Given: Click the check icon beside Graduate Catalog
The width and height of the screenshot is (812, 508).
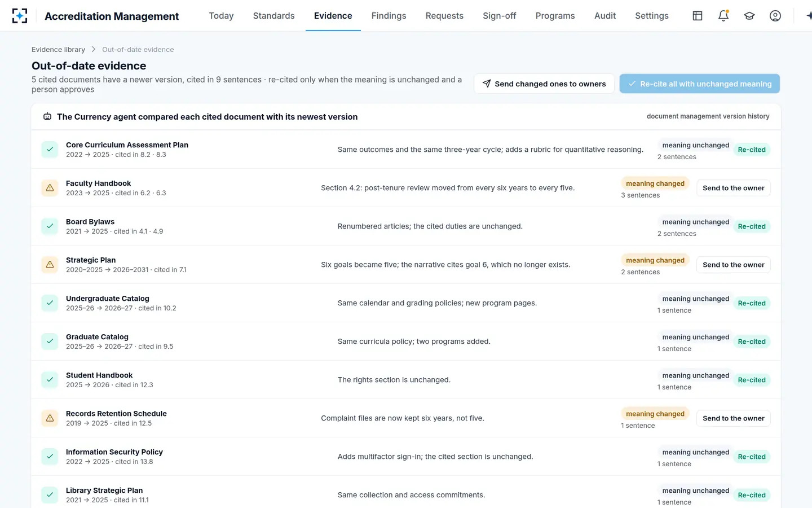Looking at the screenshot, I should (x=50, y=341).
